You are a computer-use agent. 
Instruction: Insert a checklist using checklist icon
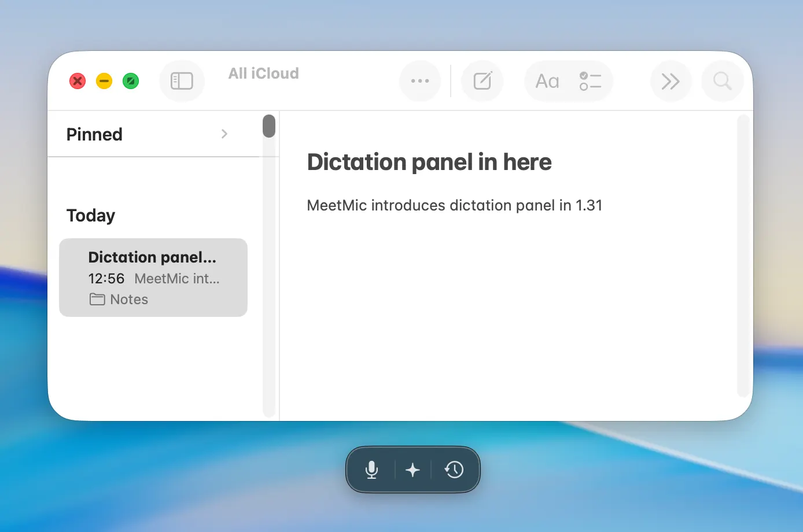[x=590, y=81]
